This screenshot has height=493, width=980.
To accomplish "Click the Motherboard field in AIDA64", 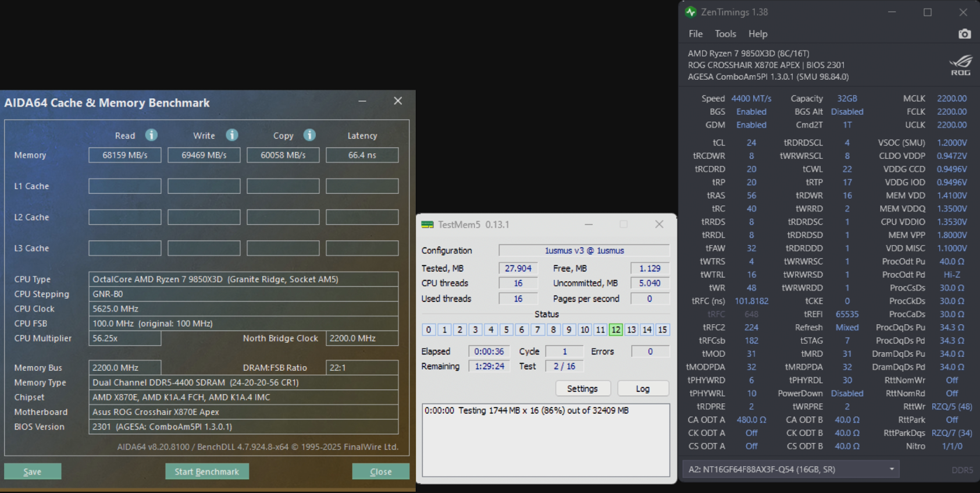I will point(244,412).
